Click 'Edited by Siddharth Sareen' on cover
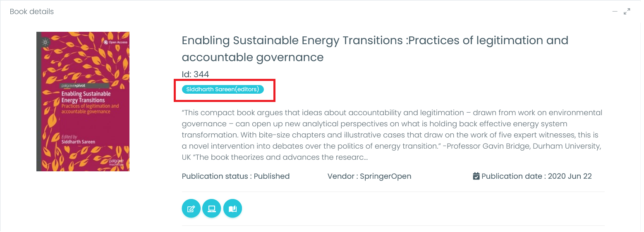Image resolution: width=644 pixels, height=232 pixels. point(78,139)
